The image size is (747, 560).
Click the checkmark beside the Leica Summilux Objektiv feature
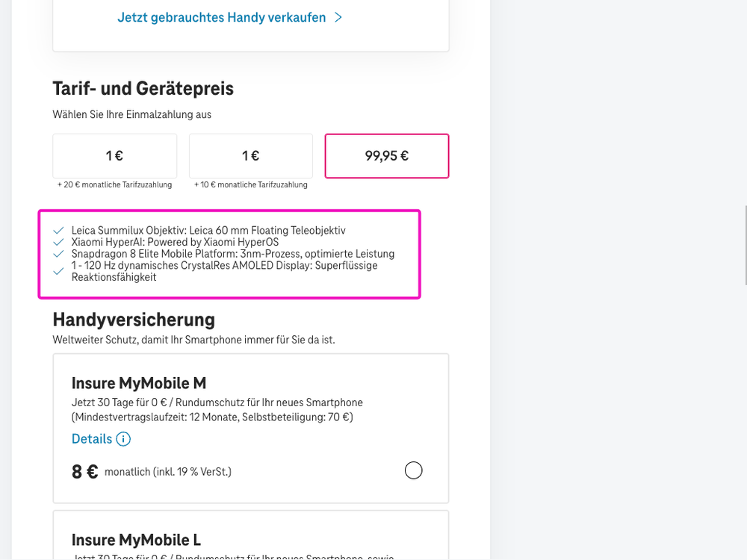[x=58, y=231]
